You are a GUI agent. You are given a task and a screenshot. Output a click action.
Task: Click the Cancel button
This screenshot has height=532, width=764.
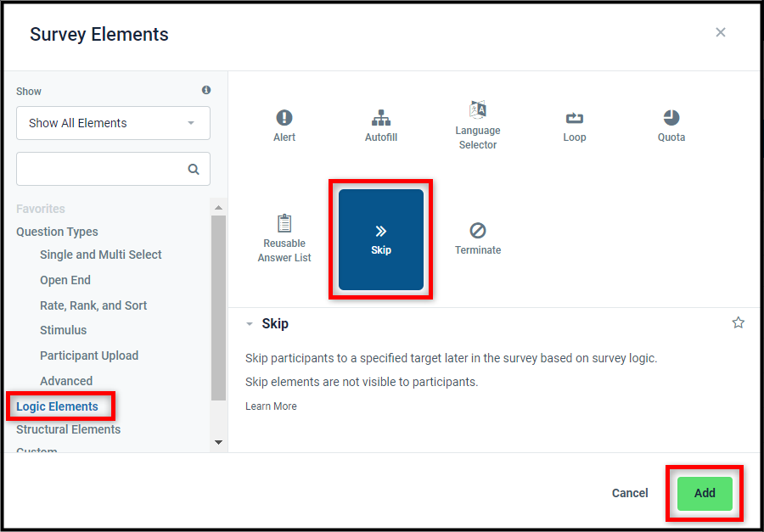pyautogui.click(x=630, y=494)
